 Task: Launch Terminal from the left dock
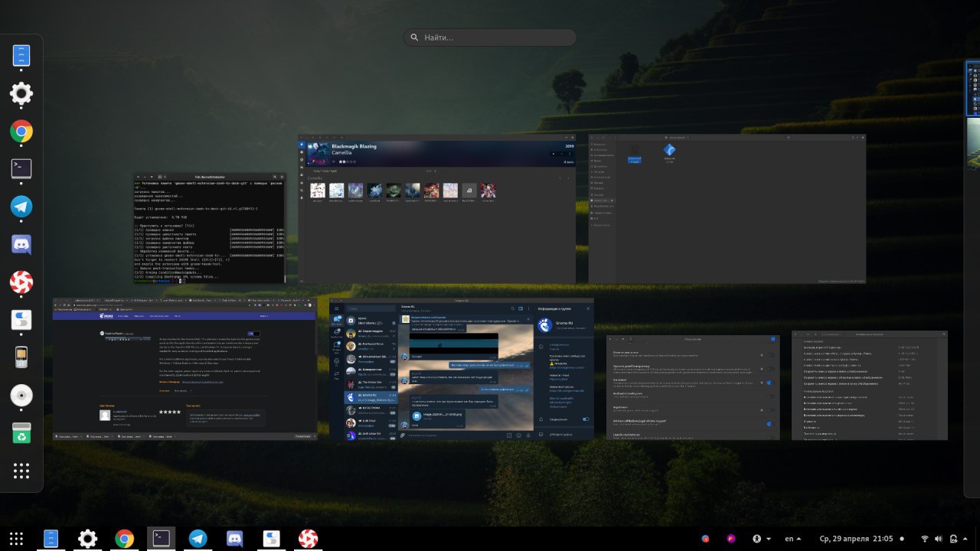(21, 169)
